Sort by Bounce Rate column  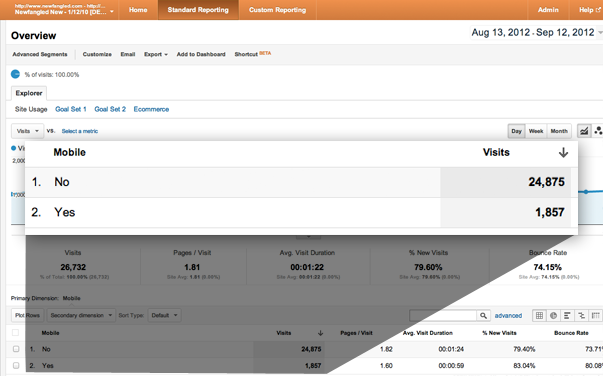[571, 333]
